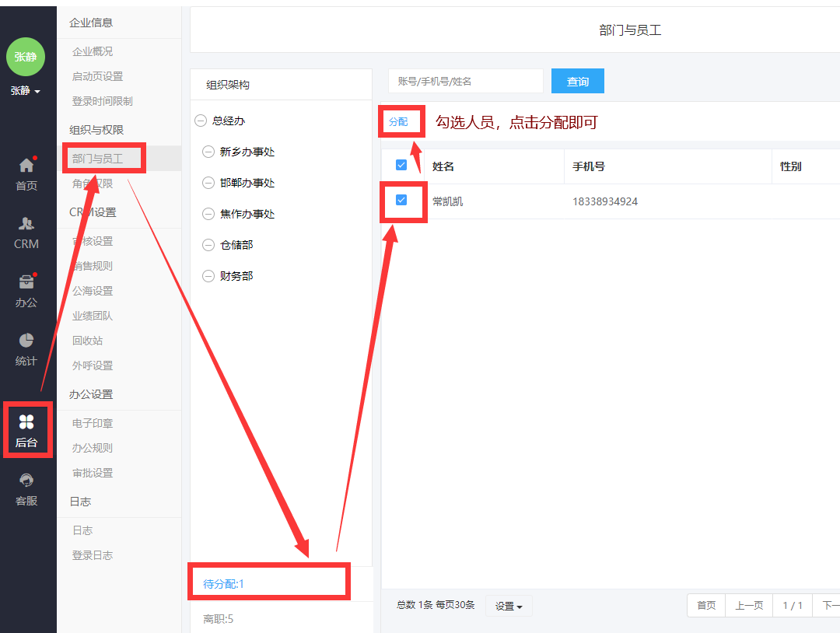Screen dimensions: 840x633
Task: Click the 上一页 previous page button
Action: tap(748, 606)
